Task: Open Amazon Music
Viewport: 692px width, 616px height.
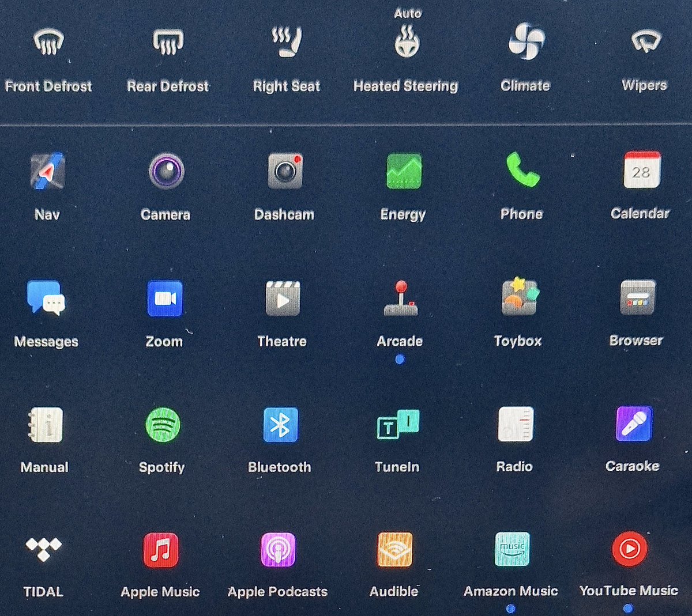Action: (x=512, y=549)
